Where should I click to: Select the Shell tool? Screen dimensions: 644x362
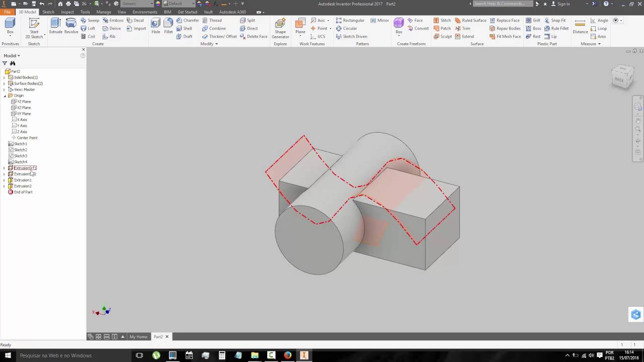[184, 28]
